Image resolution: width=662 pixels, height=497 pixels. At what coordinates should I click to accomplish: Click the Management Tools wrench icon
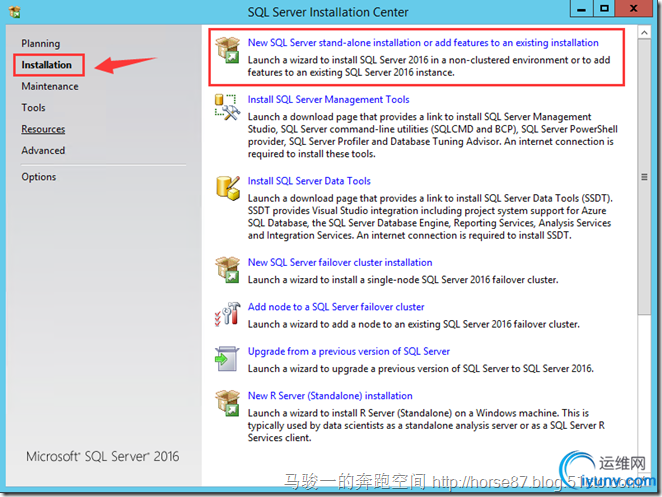228,107
